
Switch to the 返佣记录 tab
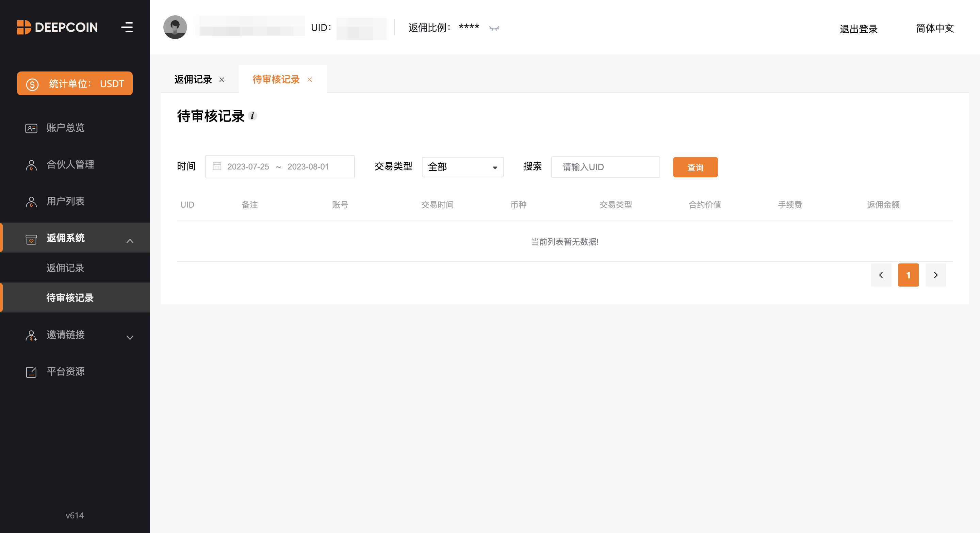point(193,80)
